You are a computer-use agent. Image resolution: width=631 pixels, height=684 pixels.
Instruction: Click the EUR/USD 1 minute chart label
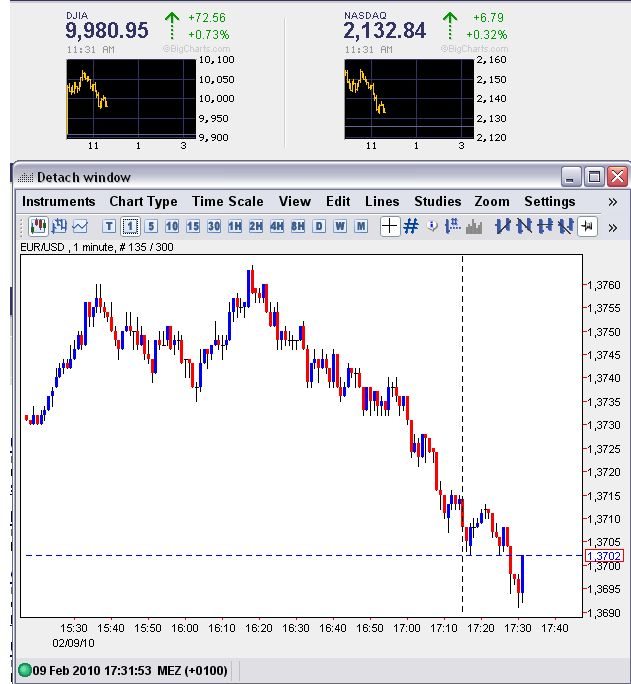[97, 247]
